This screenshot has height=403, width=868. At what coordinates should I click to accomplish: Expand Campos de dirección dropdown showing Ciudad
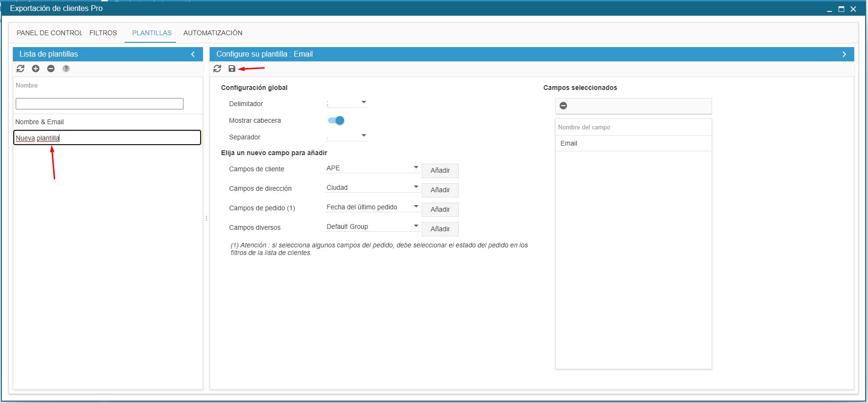372,187
